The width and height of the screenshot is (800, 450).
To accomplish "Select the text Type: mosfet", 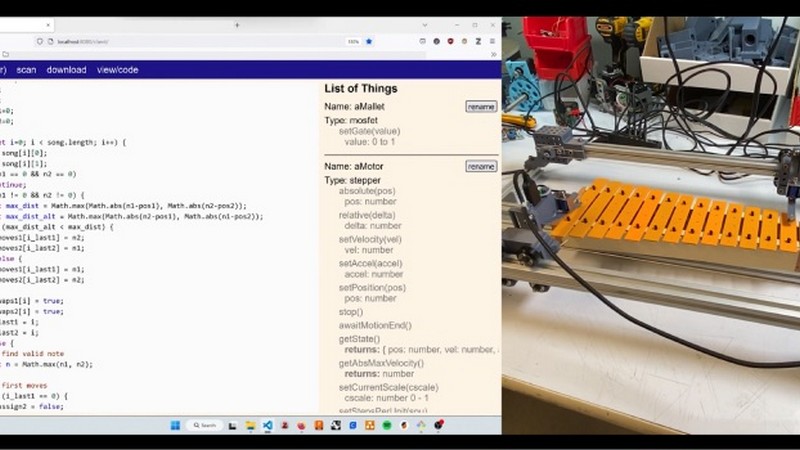I will [351, 120].
